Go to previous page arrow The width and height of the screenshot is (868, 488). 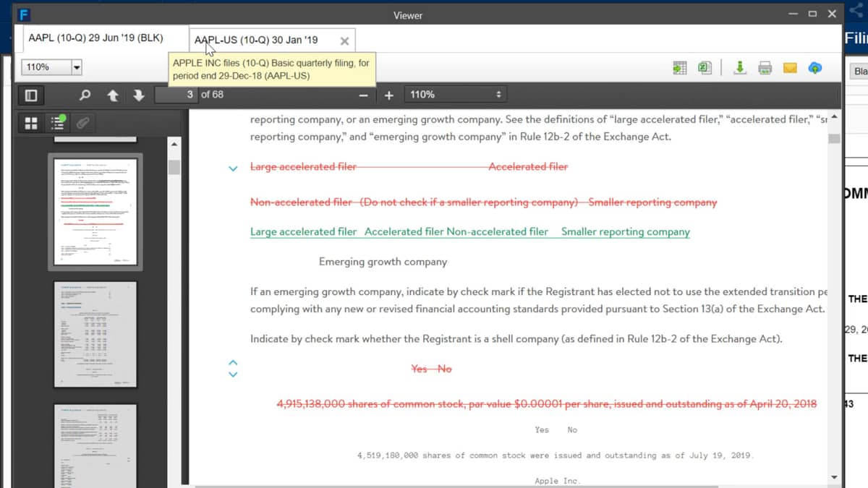(x=112, y=95)
